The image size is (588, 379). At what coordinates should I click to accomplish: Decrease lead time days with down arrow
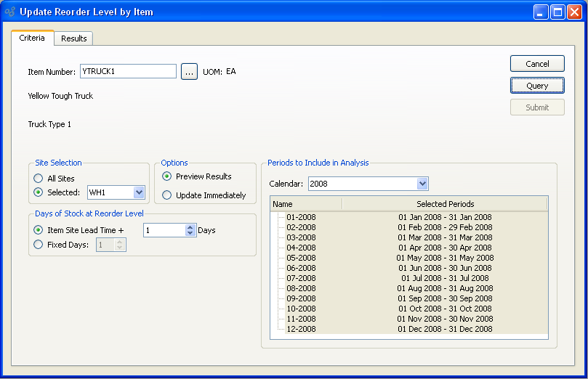click(190, 234)
